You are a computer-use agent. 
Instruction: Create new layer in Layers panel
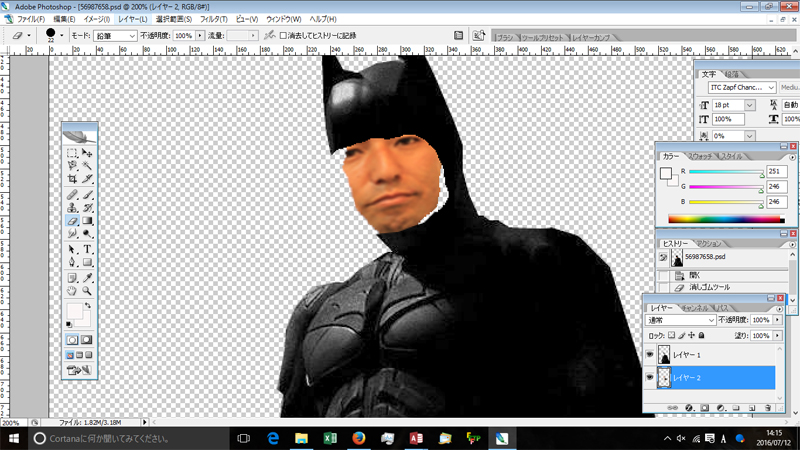(752, 408)
